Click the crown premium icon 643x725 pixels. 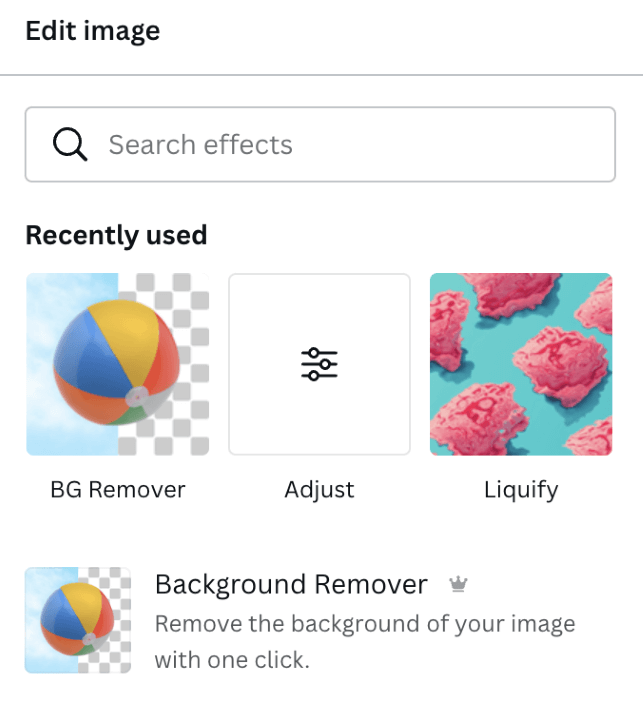pos(458,584)
